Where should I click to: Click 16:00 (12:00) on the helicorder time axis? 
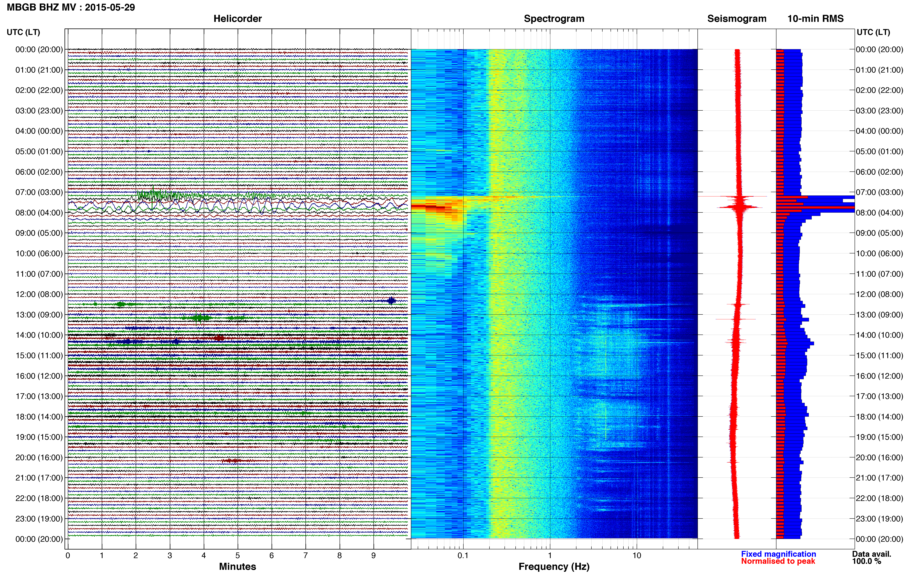pyautogui.click(x=39, y=376)
